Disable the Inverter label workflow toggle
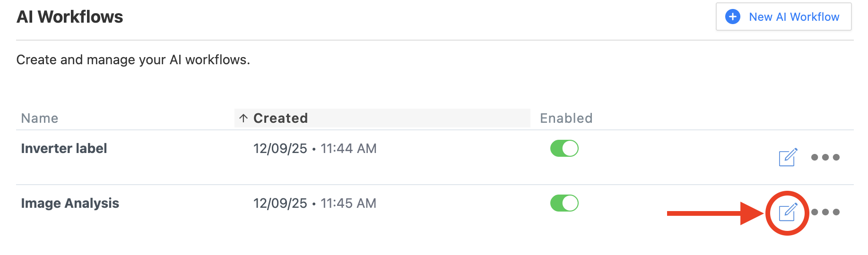Viewport: 868px width, 255px height. click(x=564, y=148)
